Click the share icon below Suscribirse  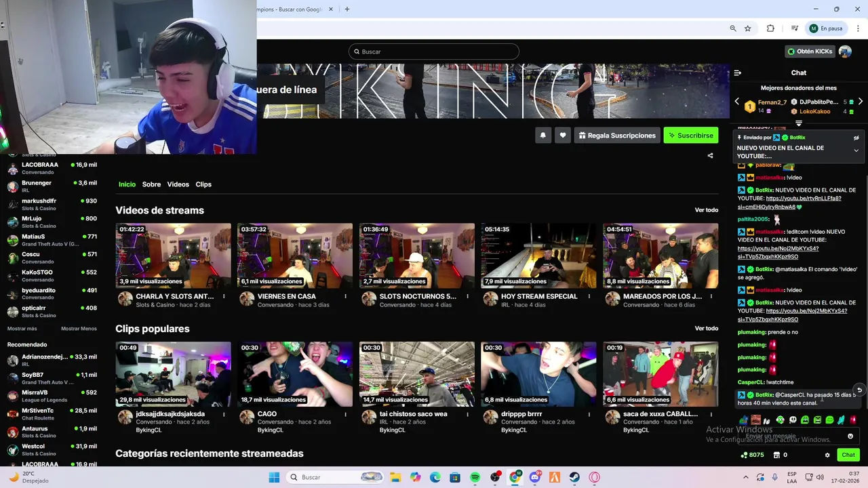click(x=710, y=156)
